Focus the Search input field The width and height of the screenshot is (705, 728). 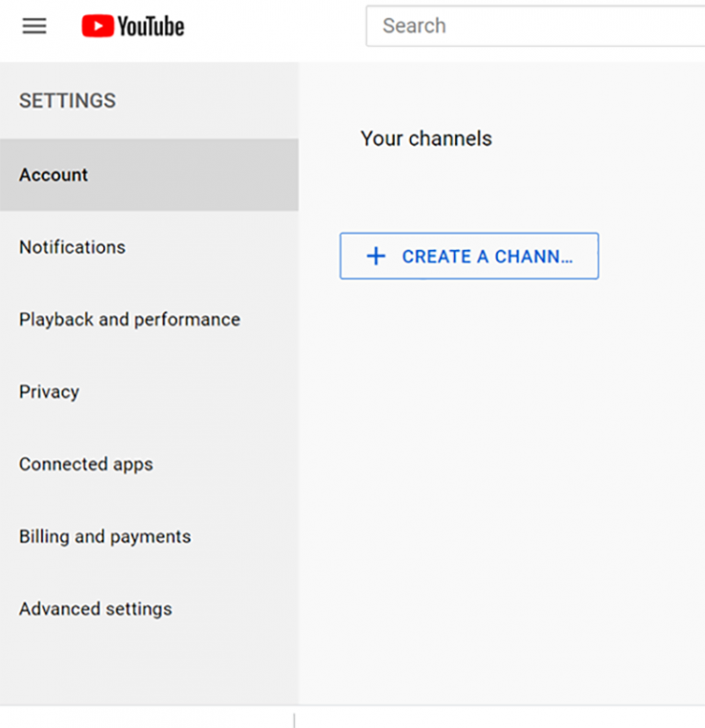pyautogui.click(x=535, y=26)
